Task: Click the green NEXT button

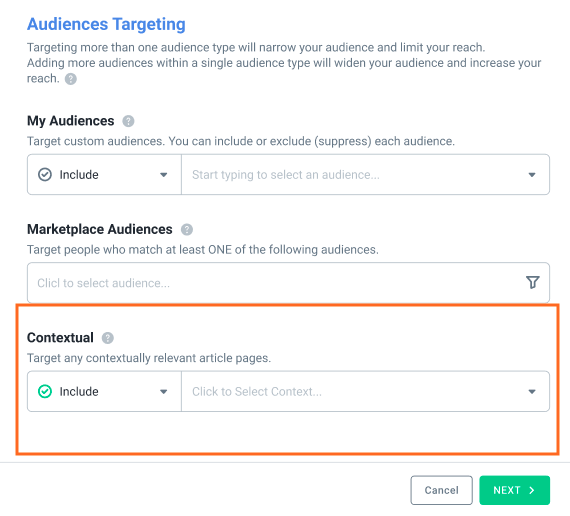Action: point(514,490)
